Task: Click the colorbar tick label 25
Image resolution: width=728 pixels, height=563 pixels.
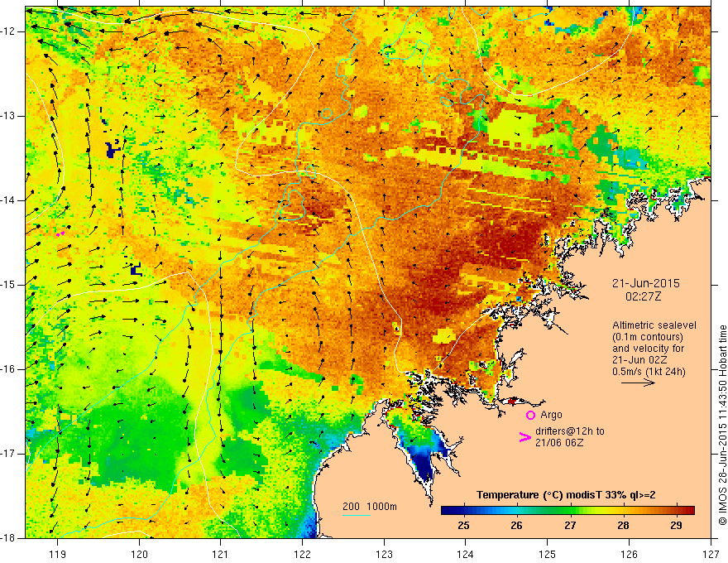Action: click(463, 526)
